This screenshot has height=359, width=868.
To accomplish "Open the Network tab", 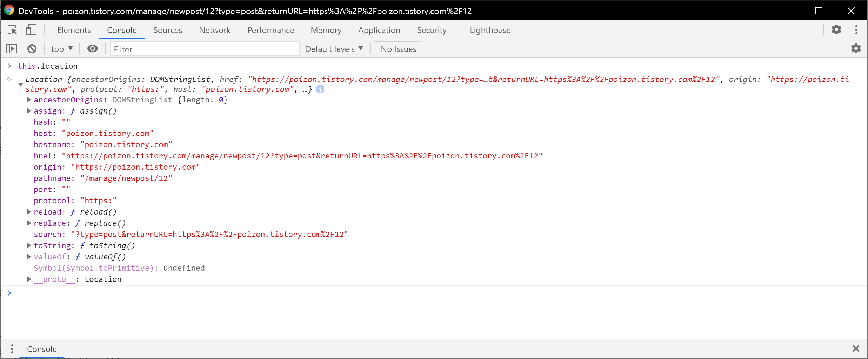I will (x=215, y=30).
